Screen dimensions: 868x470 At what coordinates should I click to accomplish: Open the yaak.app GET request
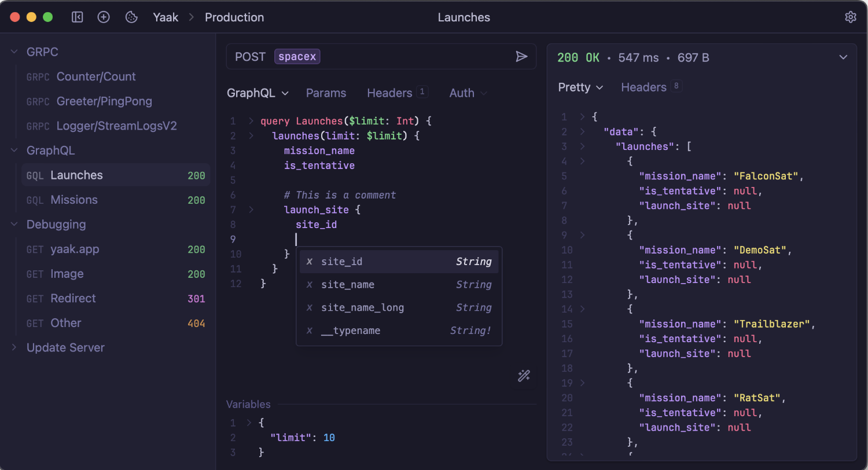116,249
